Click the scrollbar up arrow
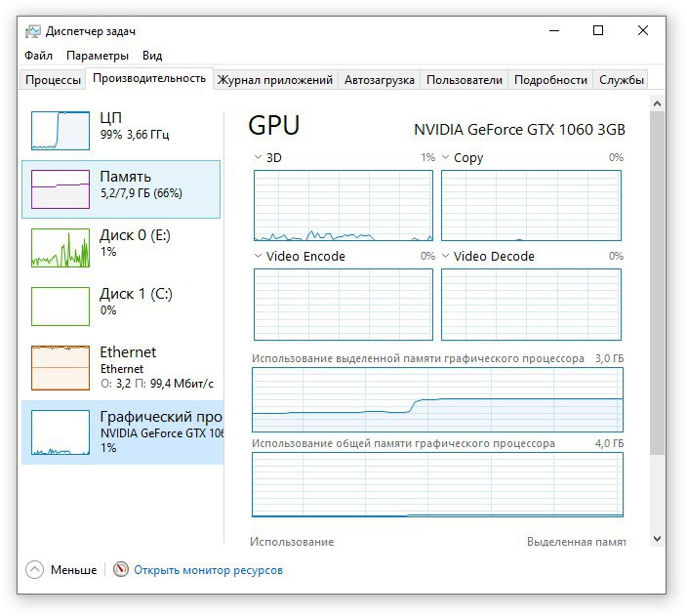687x616 pixels. [x=657, y=103]
